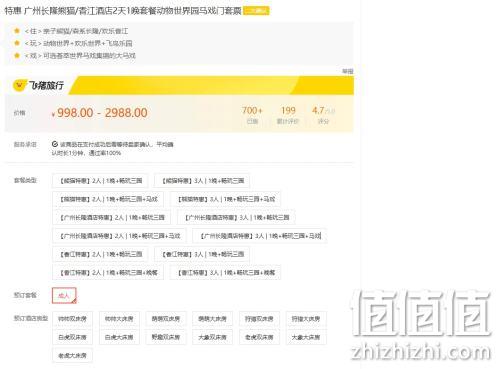The width and height of the screenshot is (500, 369).
Task: Pick the 狩猎大床房 room type
Action: pos(306,319)
